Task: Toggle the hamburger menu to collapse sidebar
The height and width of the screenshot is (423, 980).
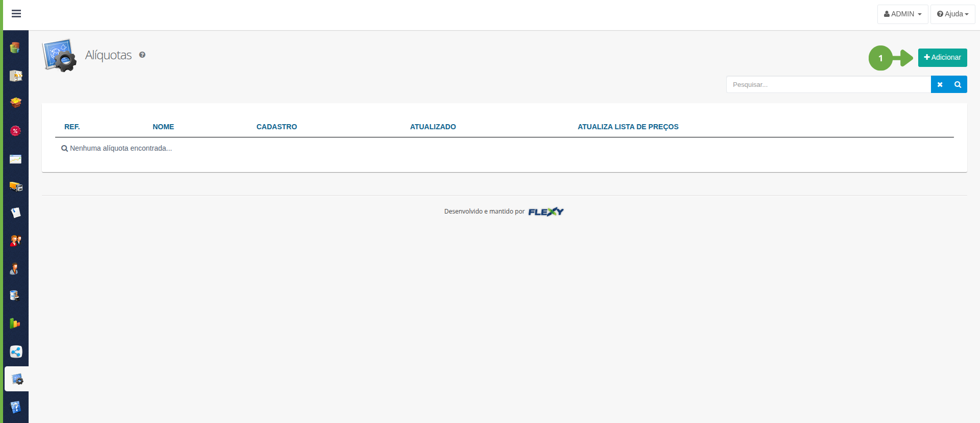Action: tap(16, 14)
